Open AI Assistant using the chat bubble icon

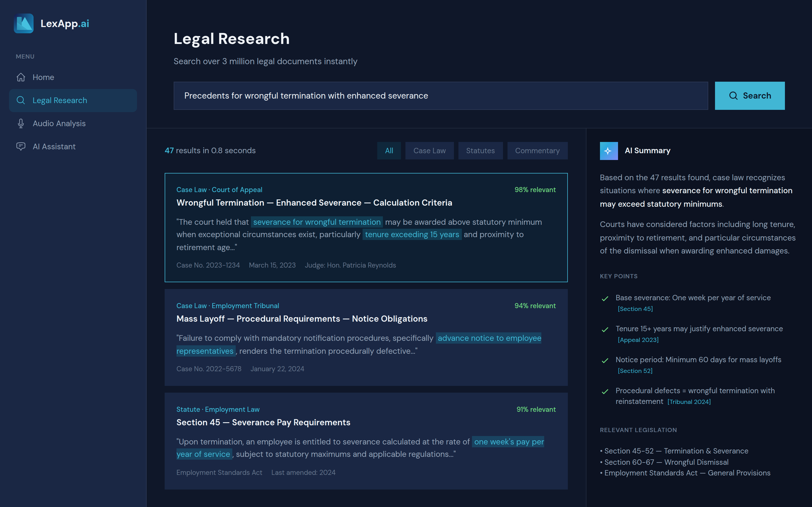click(x=21, y=146)
